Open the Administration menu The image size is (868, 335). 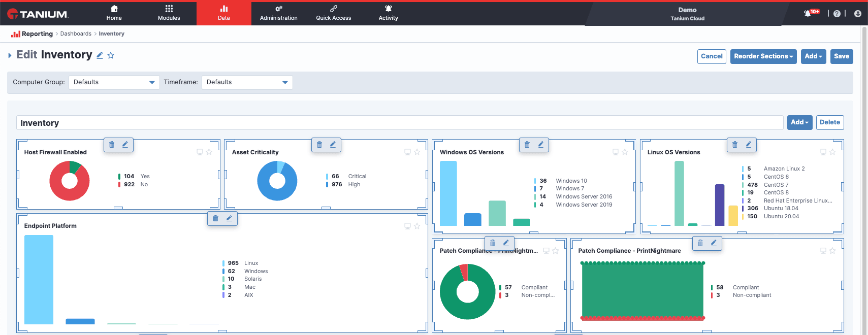click(x=279, y=13)
